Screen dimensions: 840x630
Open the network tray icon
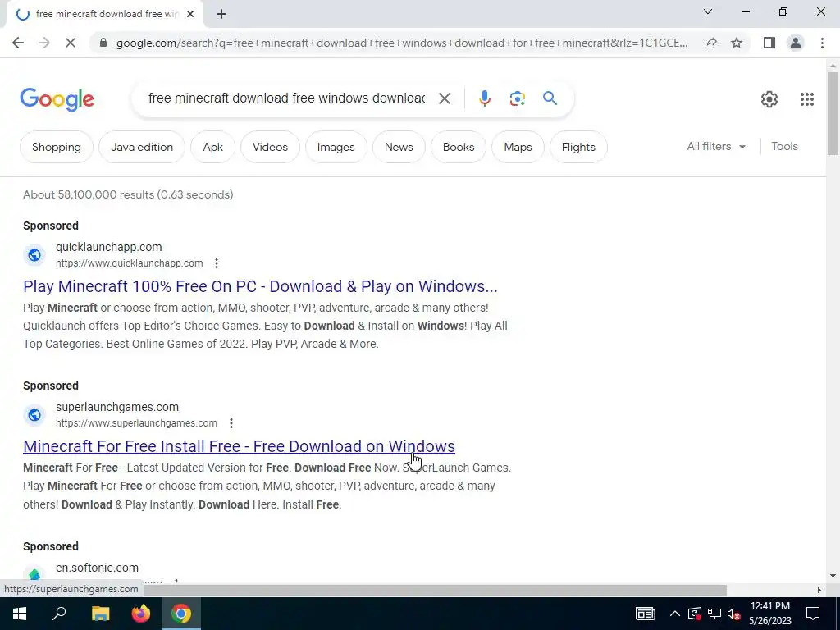tap(714, 614)
